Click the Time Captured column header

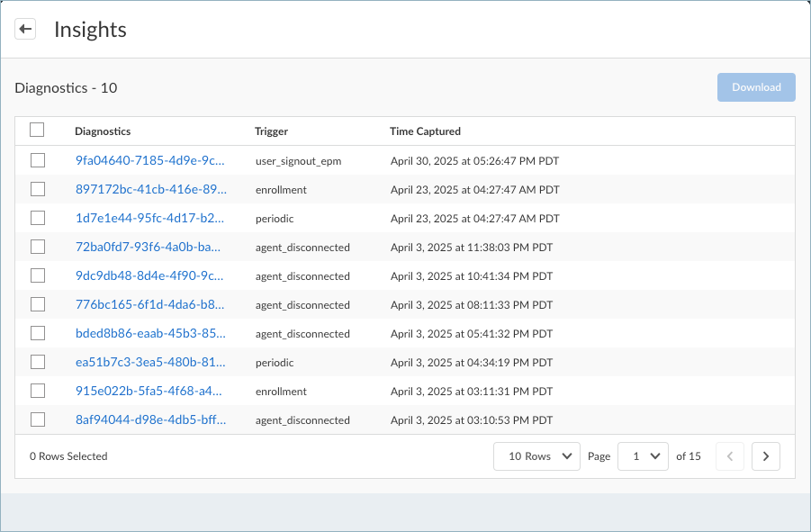[x=424, y=131]
